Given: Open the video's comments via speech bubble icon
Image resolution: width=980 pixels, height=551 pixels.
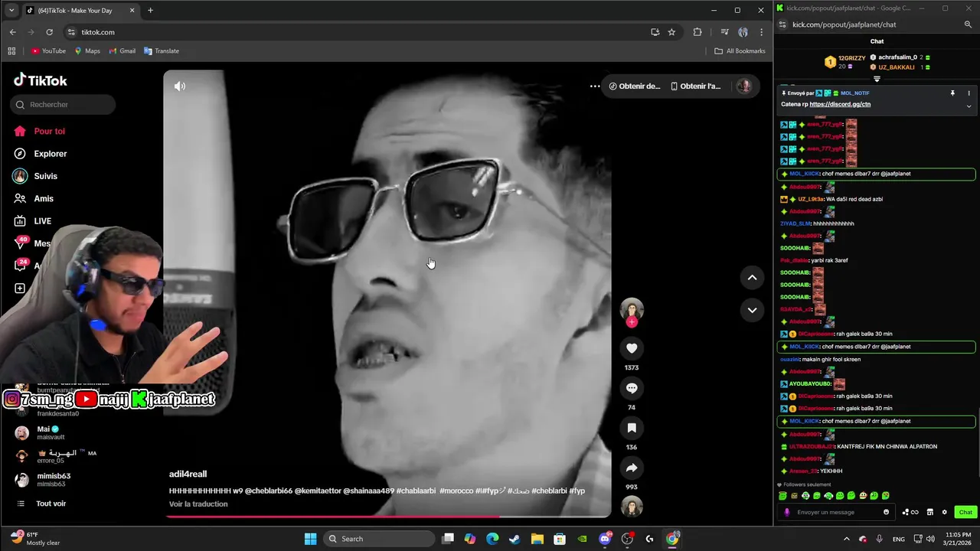Looking at the screenshot, I should pos(632,388).
